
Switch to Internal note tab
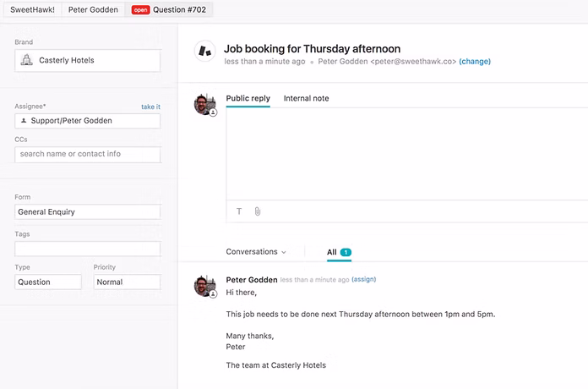click(x=306, y=98)
